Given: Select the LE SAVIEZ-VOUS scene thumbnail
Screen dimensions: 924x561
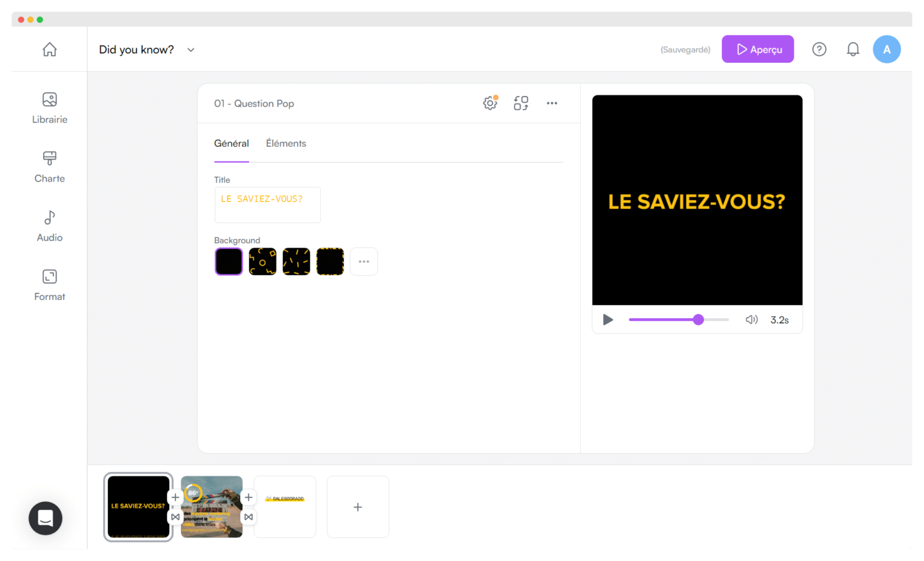Looking at the screenshot, I should pyautogui.click(x=139, y=507).
